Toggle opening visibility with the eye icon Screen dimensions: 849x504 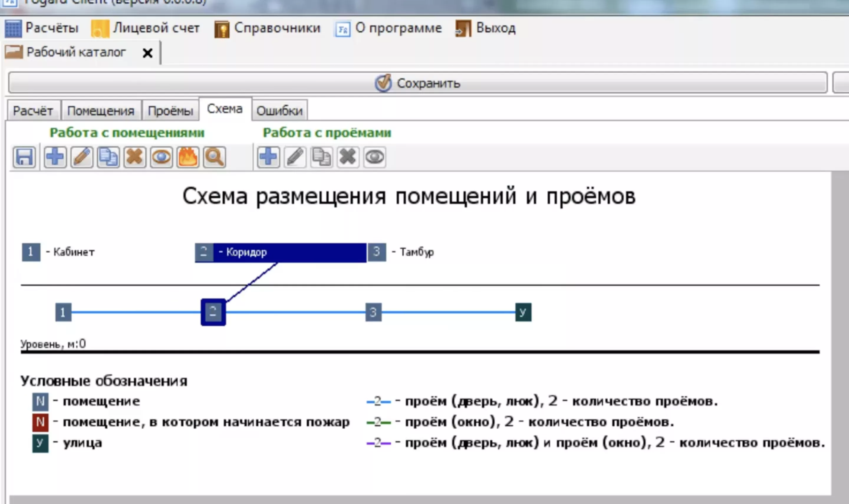pos(375,157)
